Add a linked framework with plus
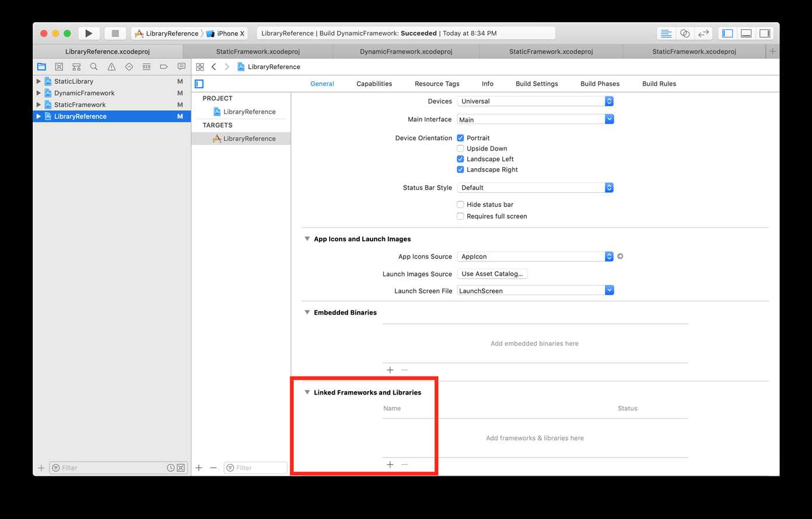812x519 pixels. (390, 465)
